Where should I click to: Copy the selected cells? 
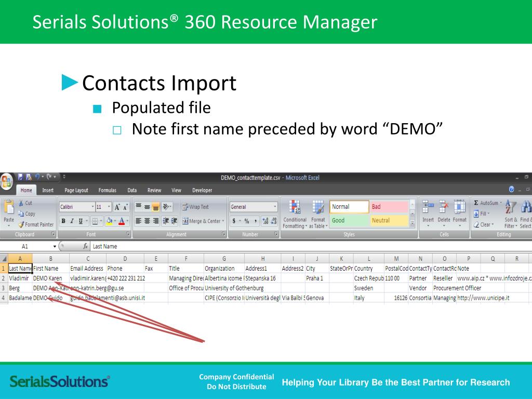tap(27, 214)
